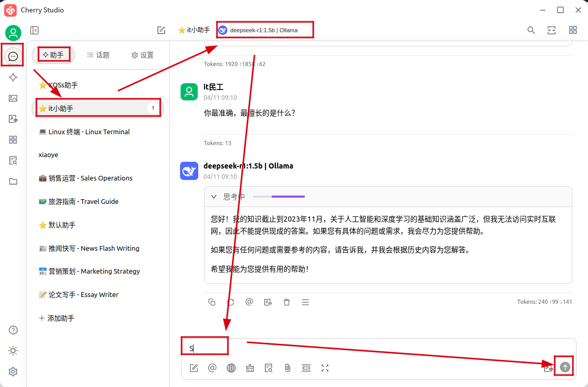588x387 pixels.
Task: Open the translate icon in left sidebar
Action: pyautogui.click(x=14, y=119)
